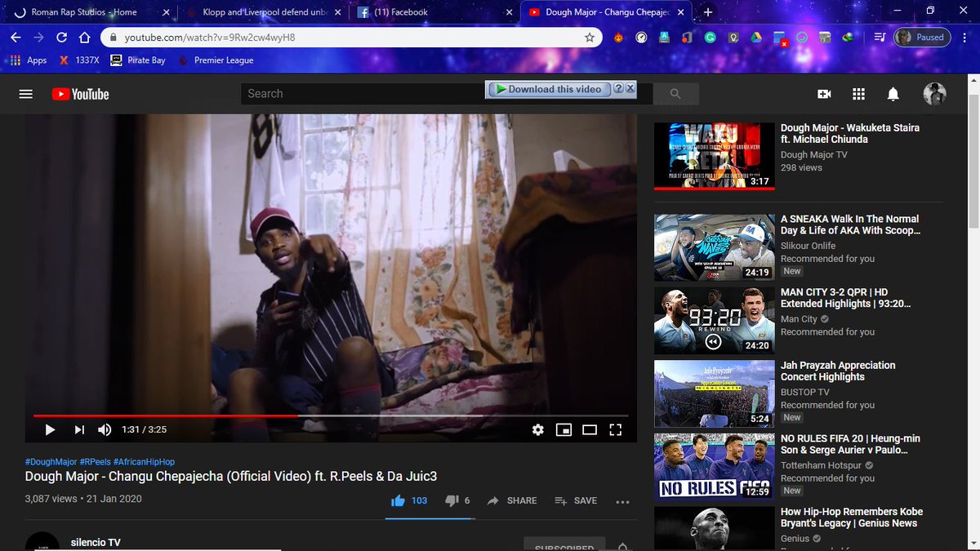Viewport: 980px width, 551px height.
Task: Open Jah Prayzah Appreciation Concert Highlights title
Action: coord(838,371)
